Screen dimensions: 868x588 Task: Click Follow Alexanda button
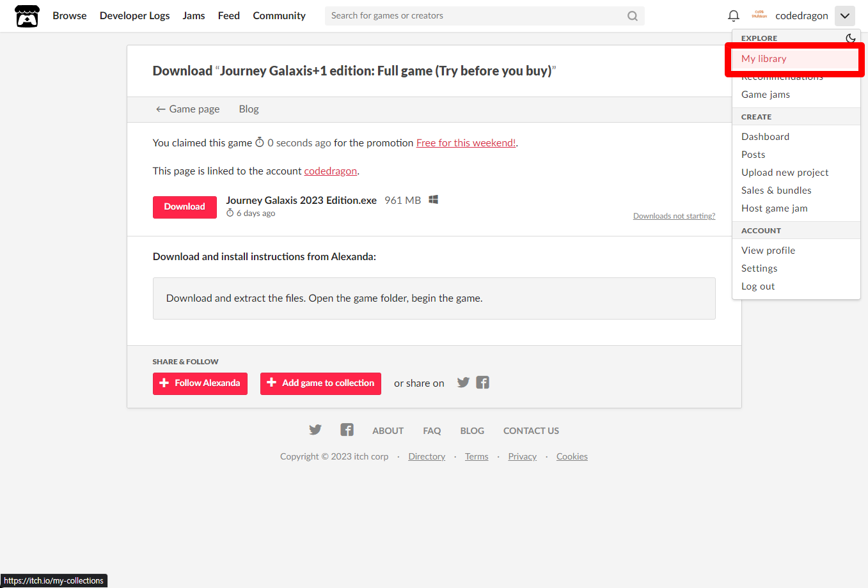click(x=200, y=383)
